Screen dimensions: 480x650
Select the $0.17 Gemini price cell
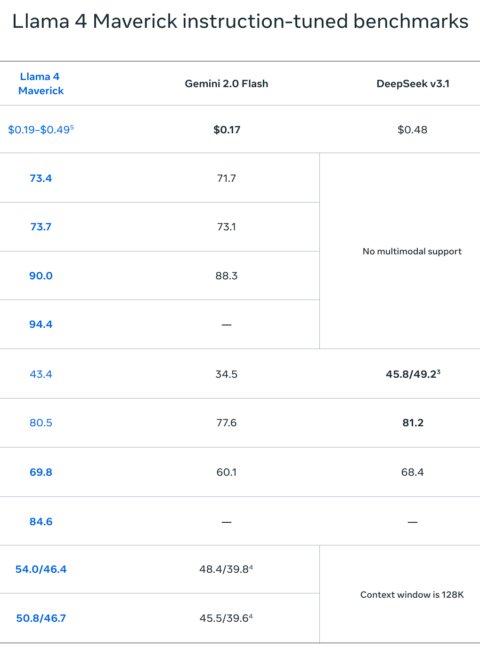click(226, 130)
